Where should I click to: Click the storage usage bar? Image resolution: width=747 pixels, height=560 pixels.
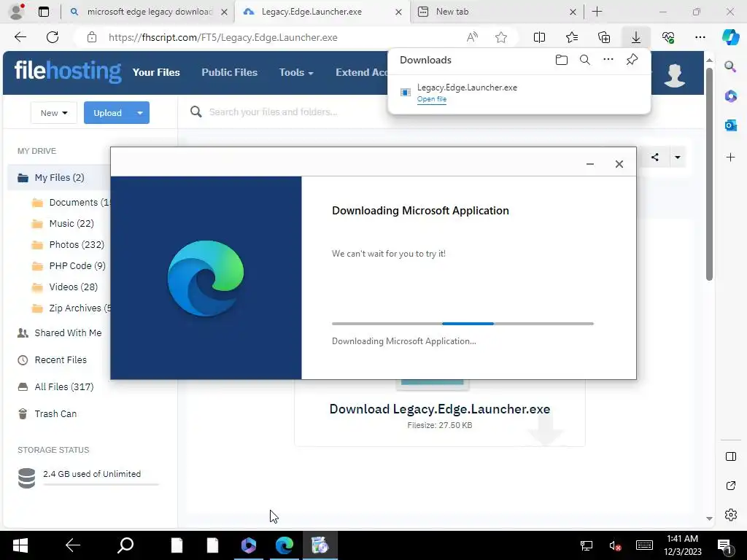[101, 485]
